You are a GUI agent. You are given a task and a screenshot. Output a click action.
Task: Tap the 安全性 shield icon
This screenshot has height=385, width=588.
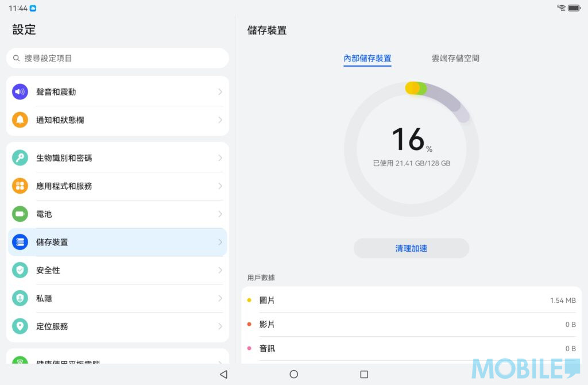pyautogui.click(x=20, y=270)
